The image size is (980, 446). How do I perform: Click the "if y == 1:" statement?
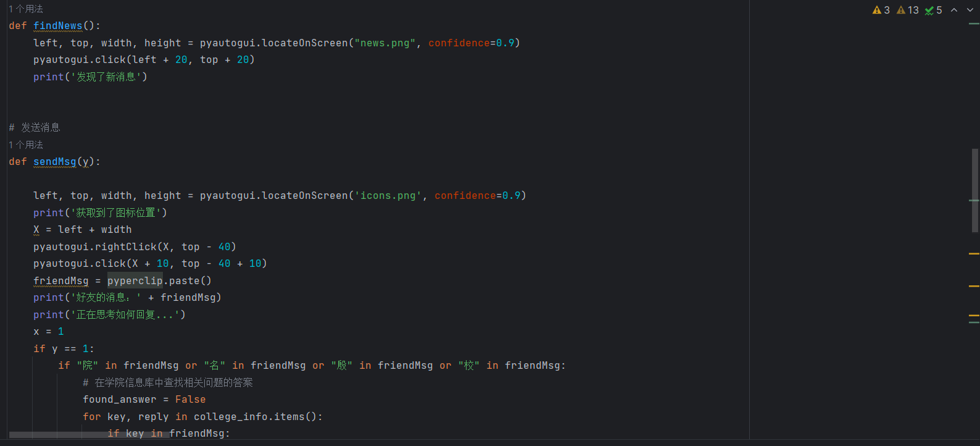[x=64, y=349]
